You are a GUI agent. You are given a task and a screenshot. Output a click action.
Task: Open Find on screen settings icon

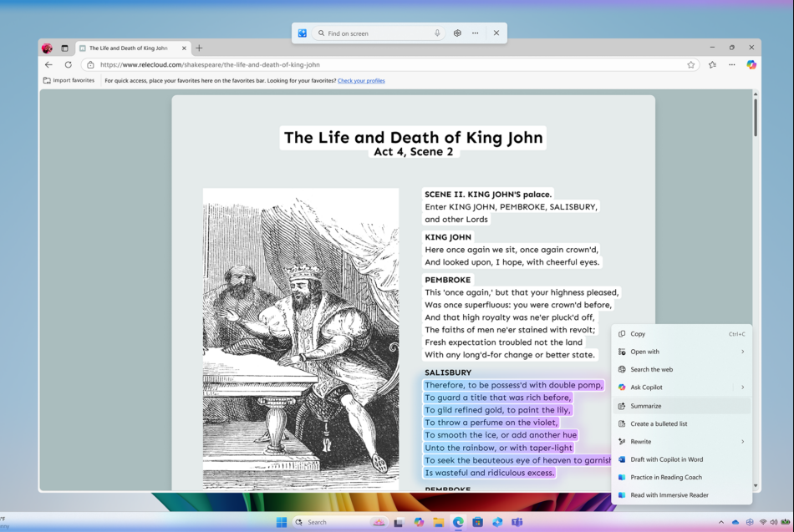pos(456,33)
